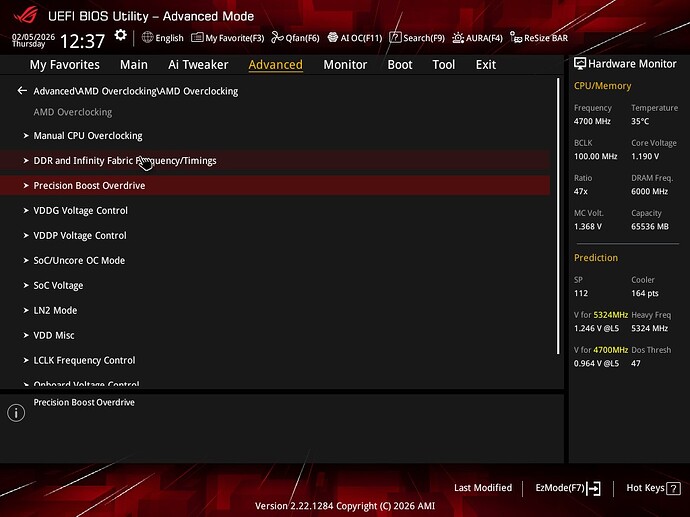690x517 pixels.
Task: Choose English language button
Action: click(x=162, y=38)
